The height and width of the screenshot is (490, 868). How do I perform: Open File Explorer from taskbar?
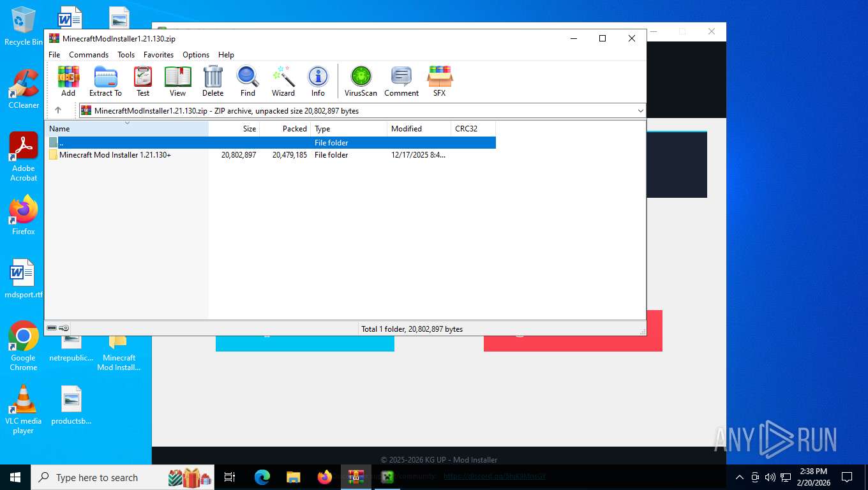point(293,477)
